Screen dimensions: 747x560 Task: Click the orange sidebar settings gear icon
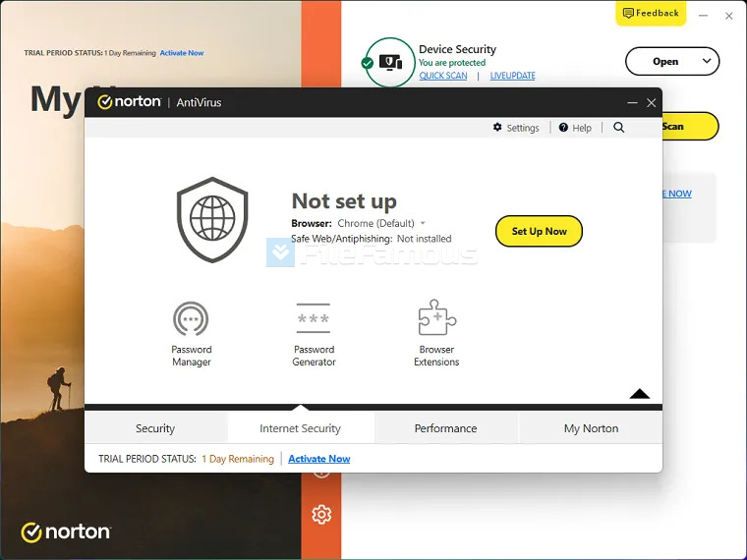(x=321, y=514)
